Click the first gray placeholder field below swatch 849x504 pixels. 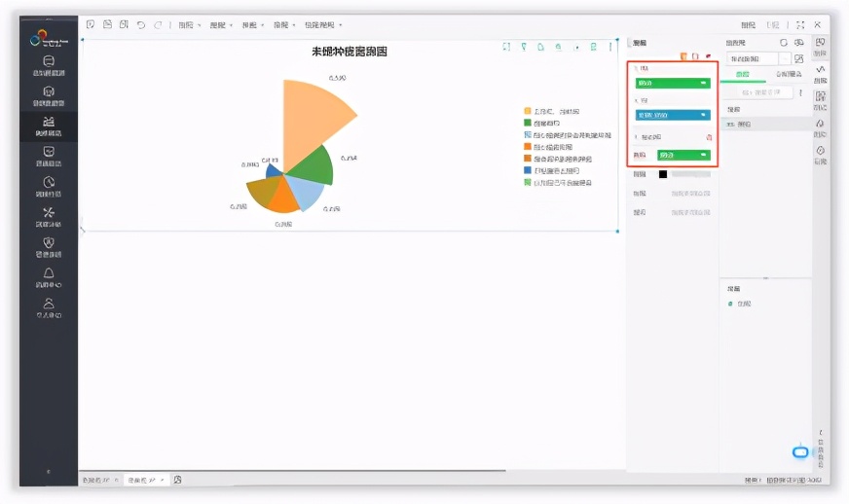[691, 194]
